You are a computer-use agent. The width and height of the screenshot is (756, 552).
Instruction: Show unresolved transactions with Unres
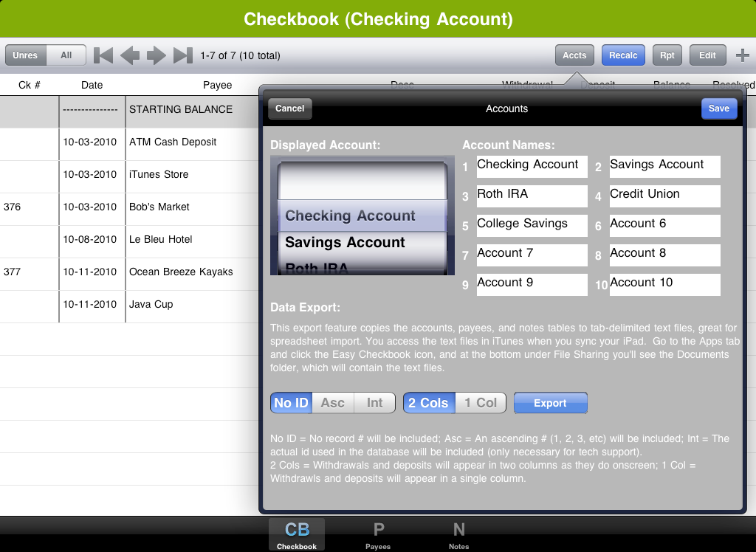tap(26, 55)
